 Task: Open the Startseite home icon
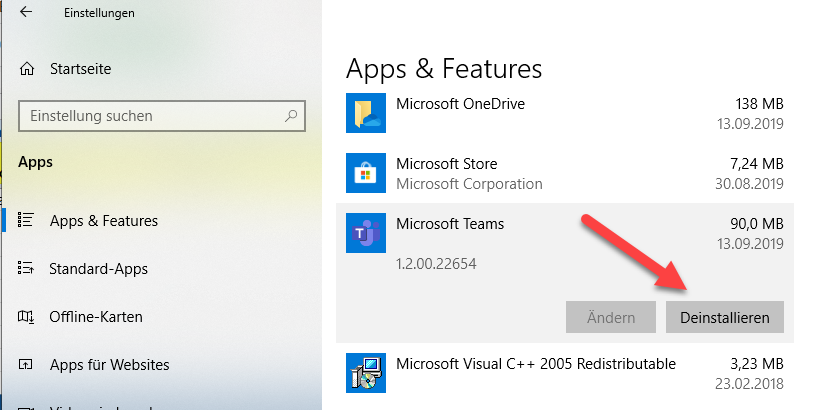[27, 69]
